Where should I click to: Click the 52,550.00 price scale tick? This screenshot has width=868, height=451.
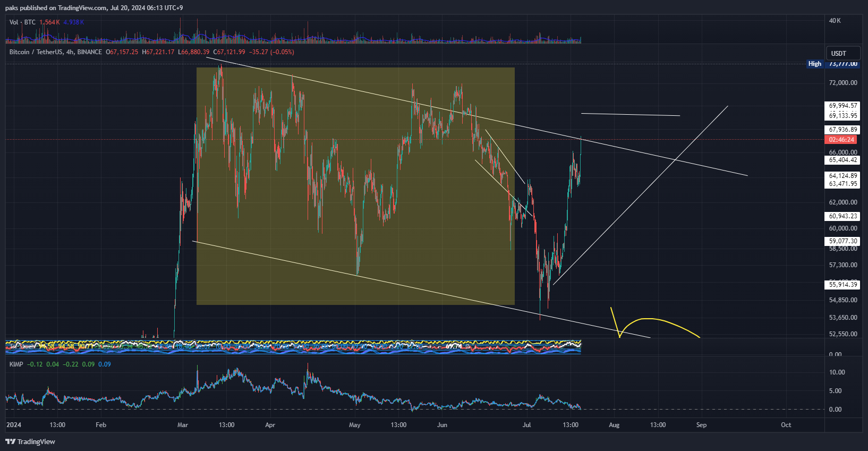843,334
